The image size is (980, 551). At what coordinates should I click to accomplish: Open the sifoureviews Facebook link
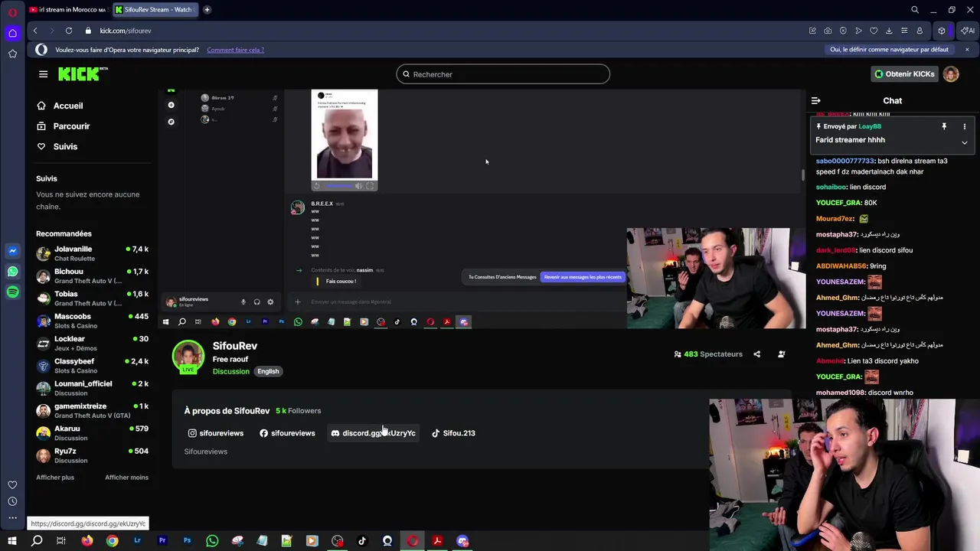pos(287,433)
